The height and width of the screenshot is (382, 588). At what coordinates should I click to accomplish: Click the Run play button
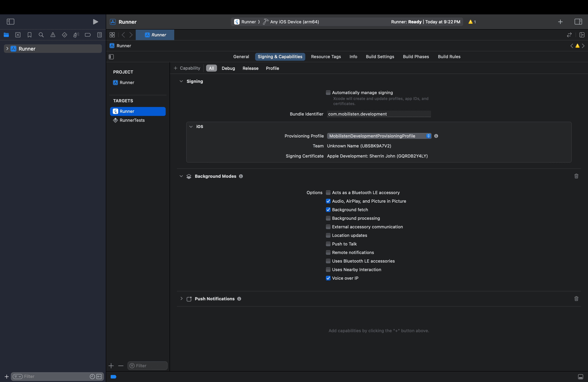[x=95, y=22]
